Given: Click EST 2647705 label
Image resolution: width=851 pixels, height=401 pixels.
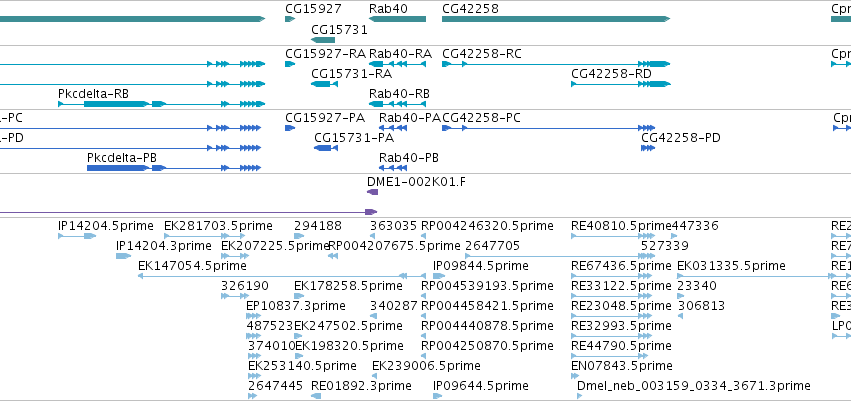Looking at the screenshot, I should pyautogui.click(x=492, y=246).
